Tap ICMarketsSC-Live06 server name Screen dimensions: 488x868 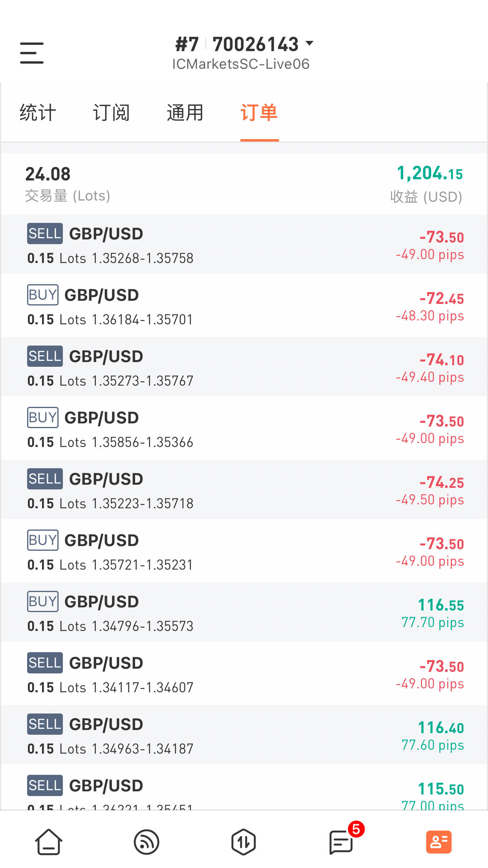pyautogui.click(x=241, y=64)
